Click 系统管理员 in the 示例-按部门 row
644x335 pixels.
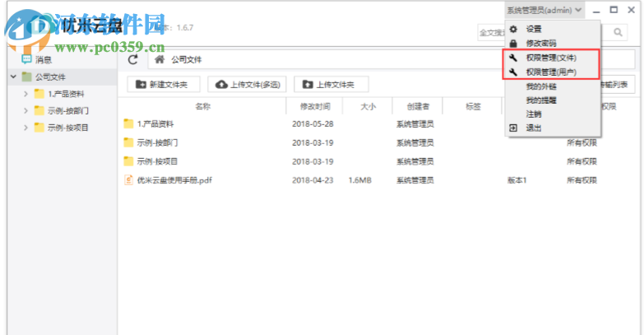[x=415, y=142]
